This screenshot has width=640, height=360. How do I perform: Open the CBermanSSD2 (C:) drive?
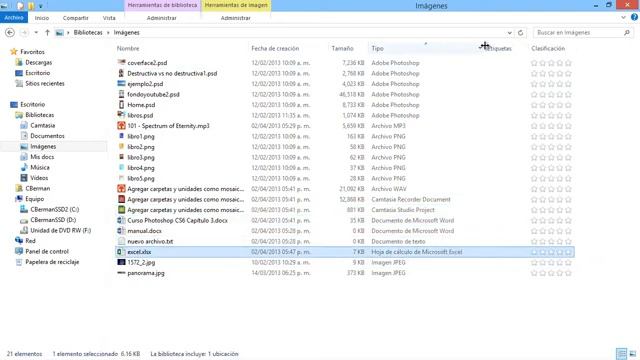(x=54, y=209)
